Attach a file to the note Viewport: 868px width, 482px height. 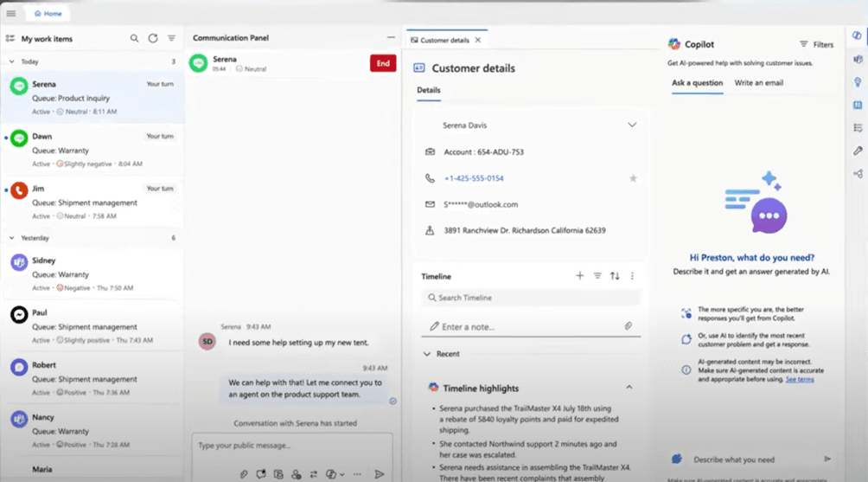pyautogui.click(x=629, y=326)
